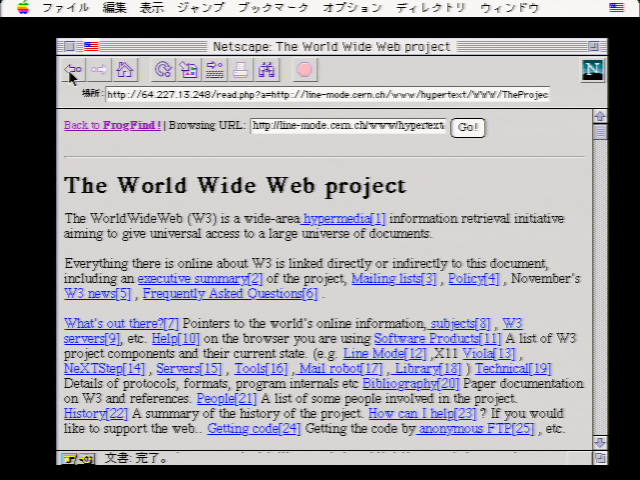
Task: Click the vertical scrollbar thumb
Action: [600, 132]
